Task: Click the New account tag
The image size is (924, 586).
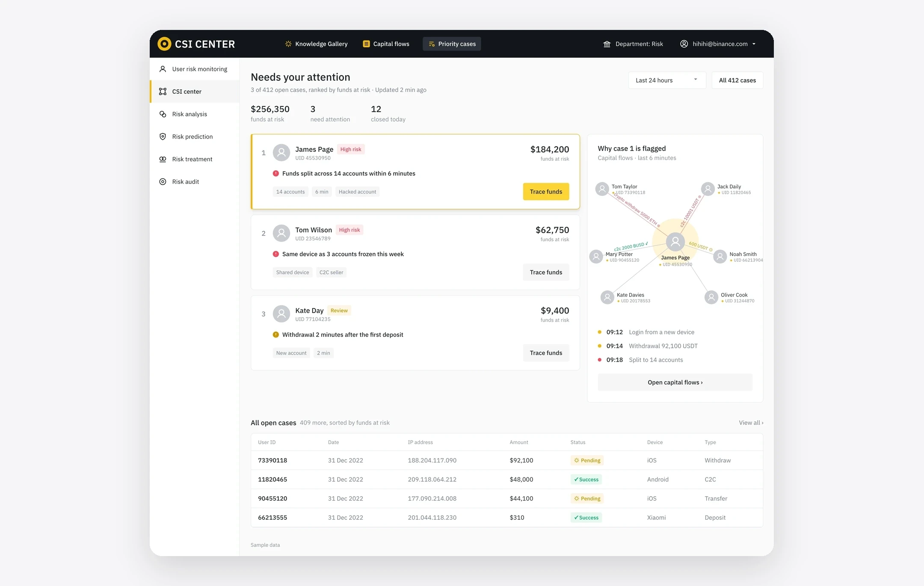Action: pyautogui.click(x=291, y=353)
